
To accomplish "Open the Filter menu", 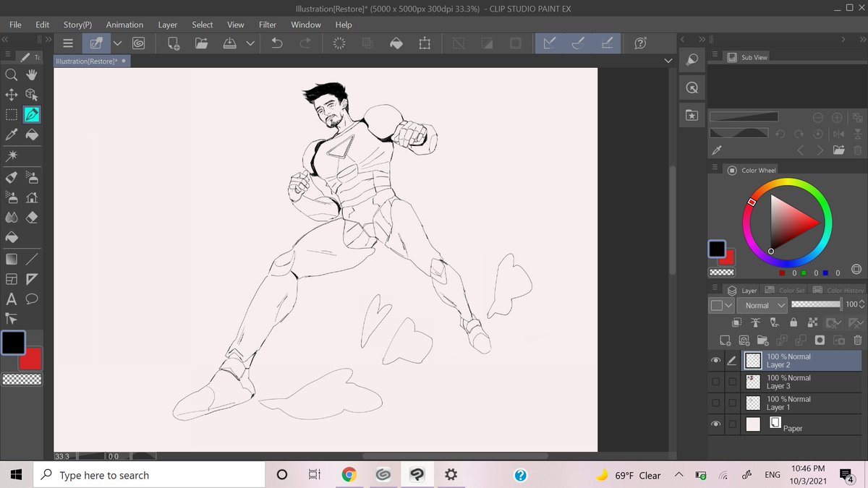I will point(268,25).
